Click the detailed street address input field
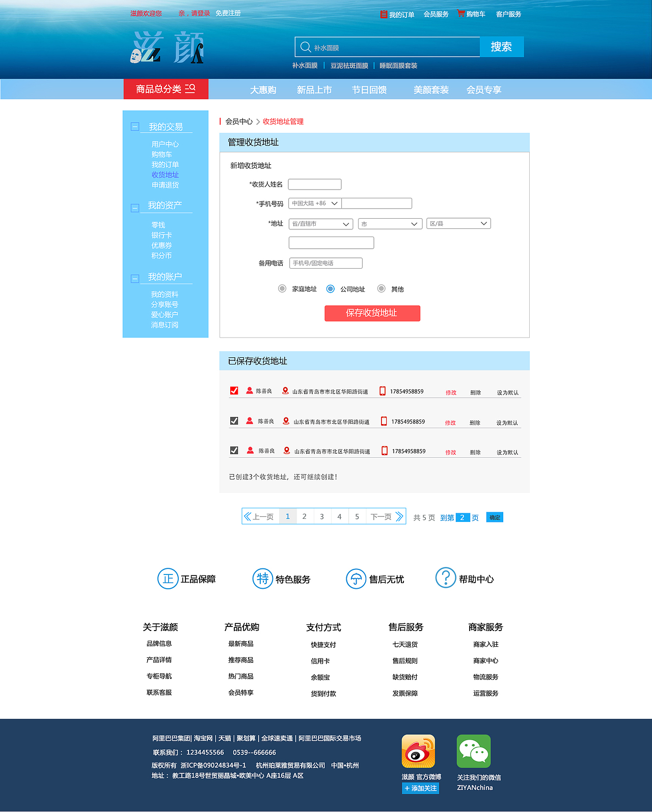Screen dimensions: 652x812 coord(332,243)
